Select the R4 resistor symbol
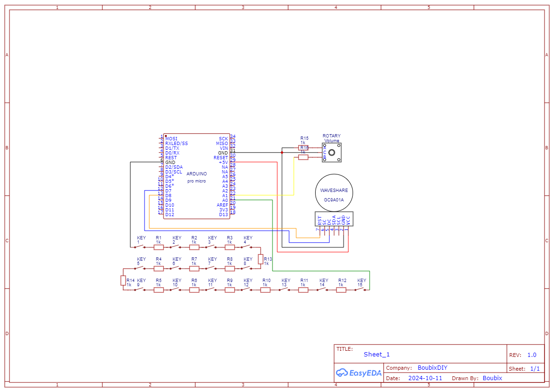This screenshot has width=554, height=392. [x=159, y=269]
